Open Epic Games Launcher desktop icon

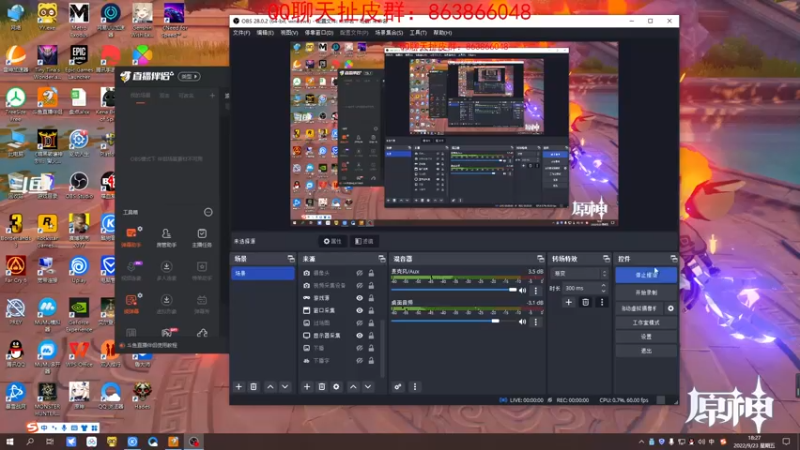[x=79, y=61]
